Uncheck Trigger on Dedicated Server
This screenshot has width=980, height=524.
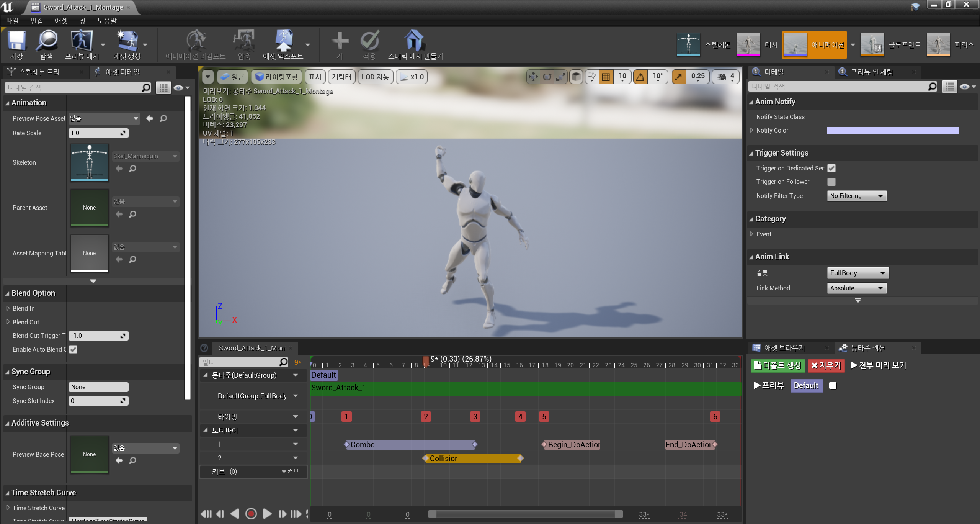coord(831,168)
